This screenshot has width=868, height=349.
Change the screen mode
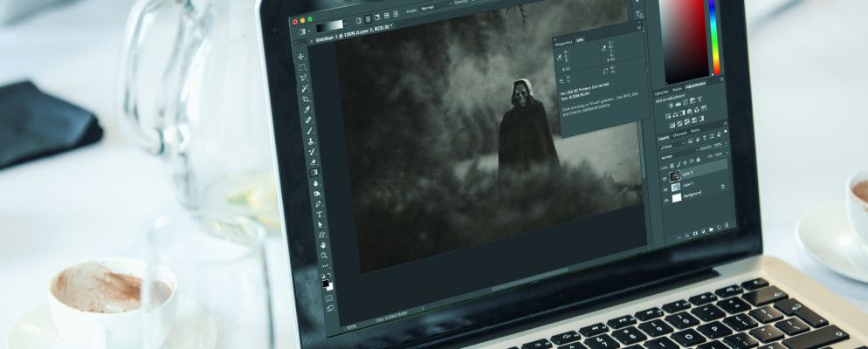(330, 308)
